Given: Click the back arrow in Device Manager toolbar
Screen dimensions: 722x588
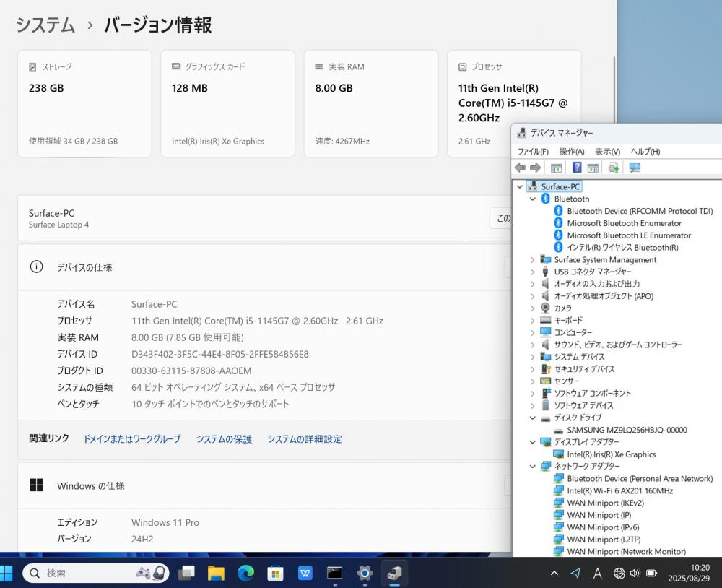Looking at the screenshot, I should tap(520, 168).
